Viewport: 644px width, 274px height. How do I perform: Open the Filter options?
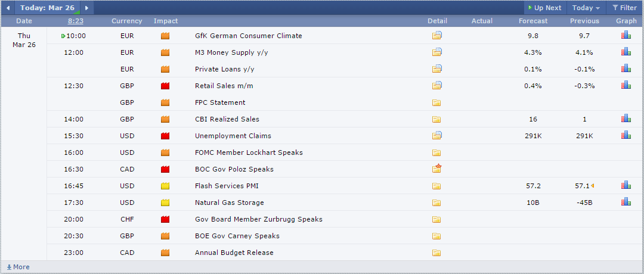(x=624, y=8)
